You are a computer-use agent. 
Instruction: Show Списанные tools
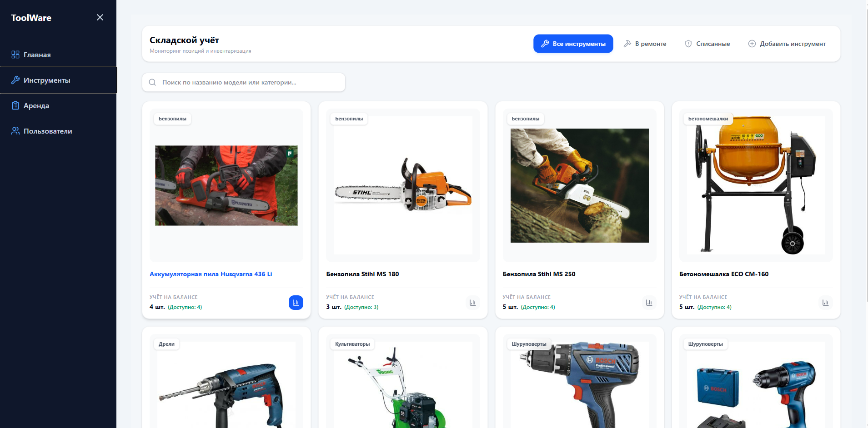707,44
